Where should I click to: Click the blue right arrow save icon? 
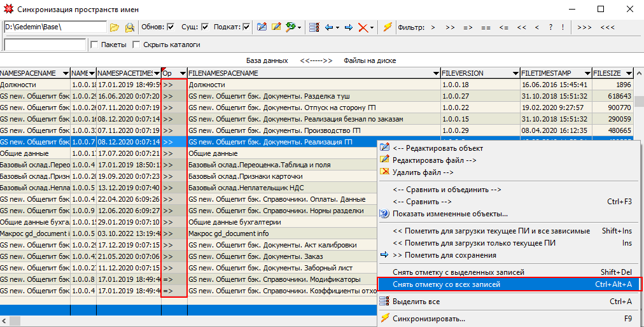coord(348,27)
